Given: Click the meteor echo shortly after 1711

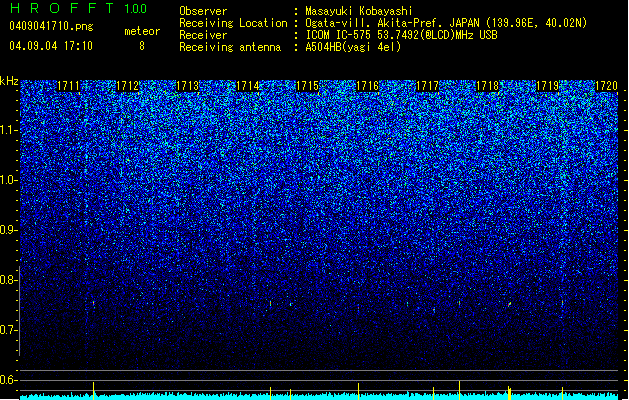Looking at the screenshot, I should point(93,304).
